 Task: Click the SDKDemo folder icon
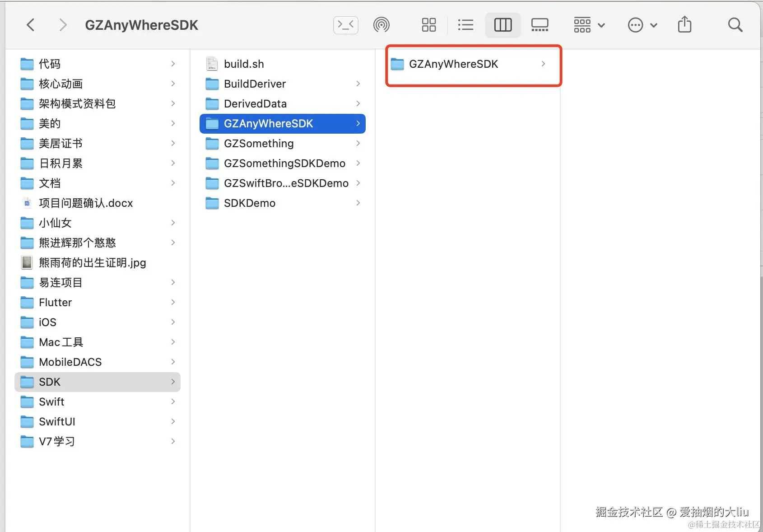coord(212,203)
